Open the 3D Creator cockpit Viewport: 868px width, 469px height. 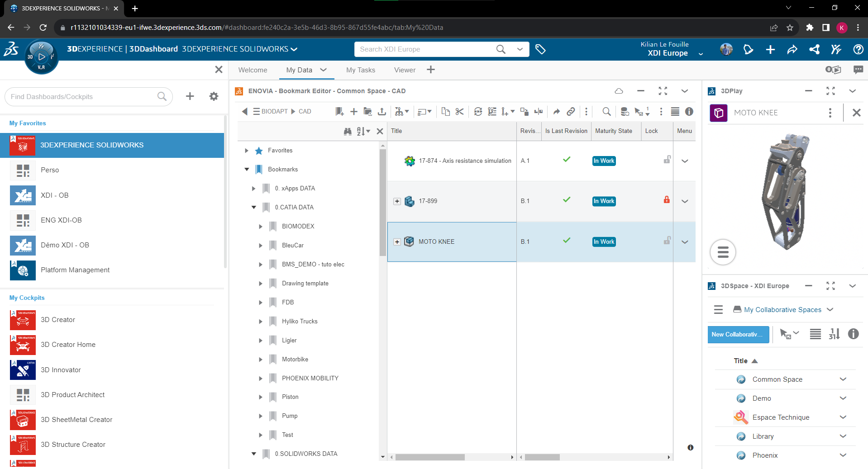(x=112, y=320)
